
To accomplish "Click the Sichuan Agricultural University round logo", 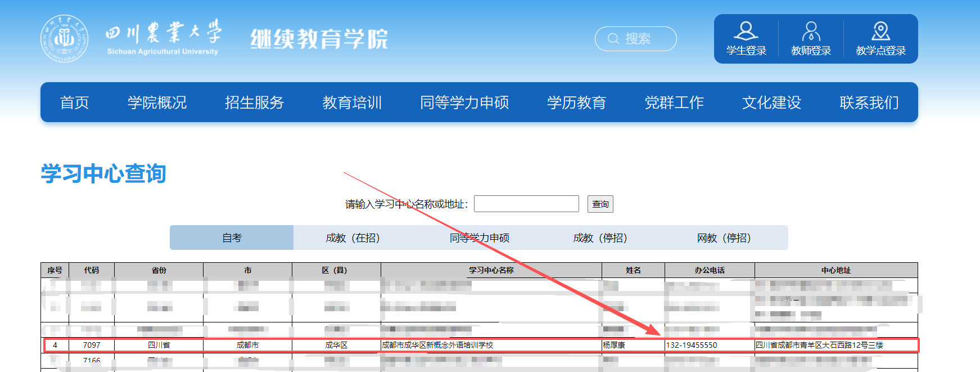I will click(x=64, y=39).
